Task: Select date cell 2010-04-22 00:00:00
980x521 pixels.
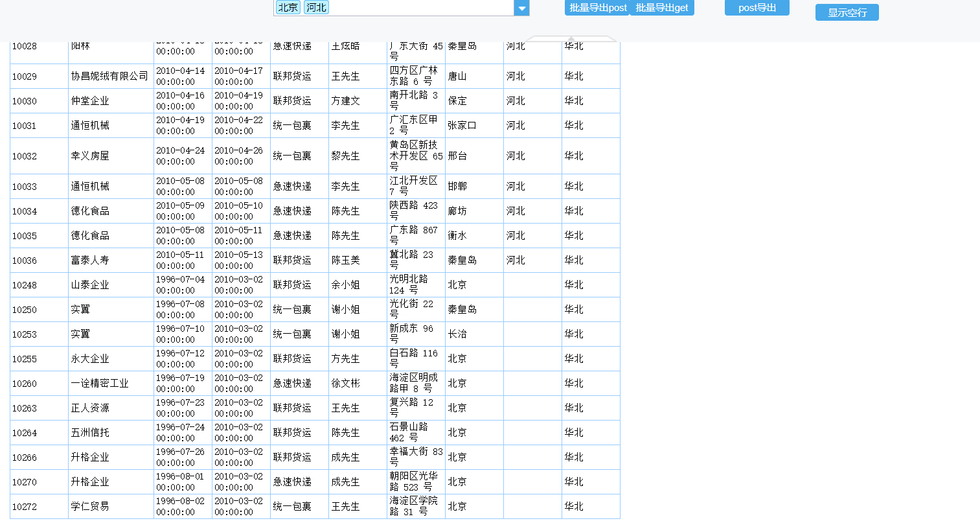Action: tap(241, 126)
